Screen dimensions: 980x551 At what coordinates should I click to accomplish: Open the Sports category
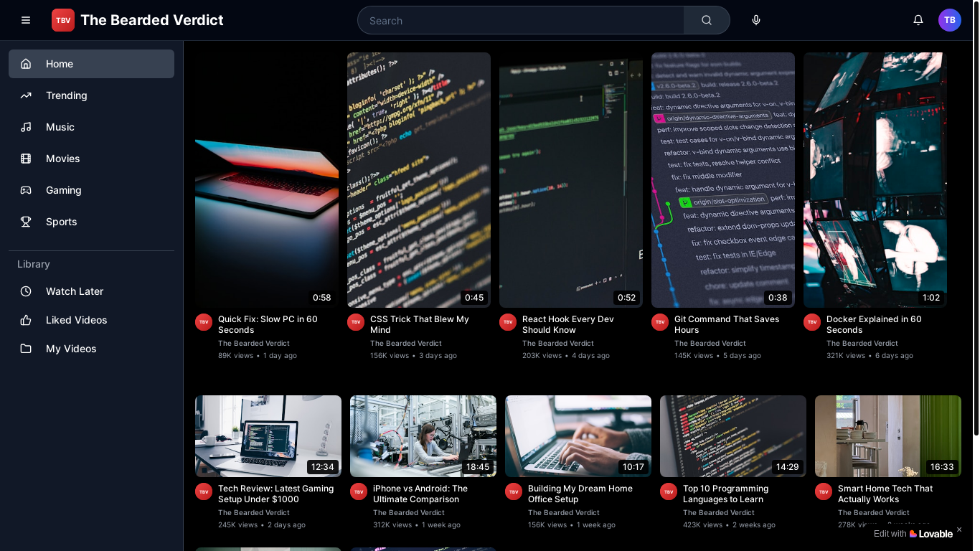[x=91, y=222]
